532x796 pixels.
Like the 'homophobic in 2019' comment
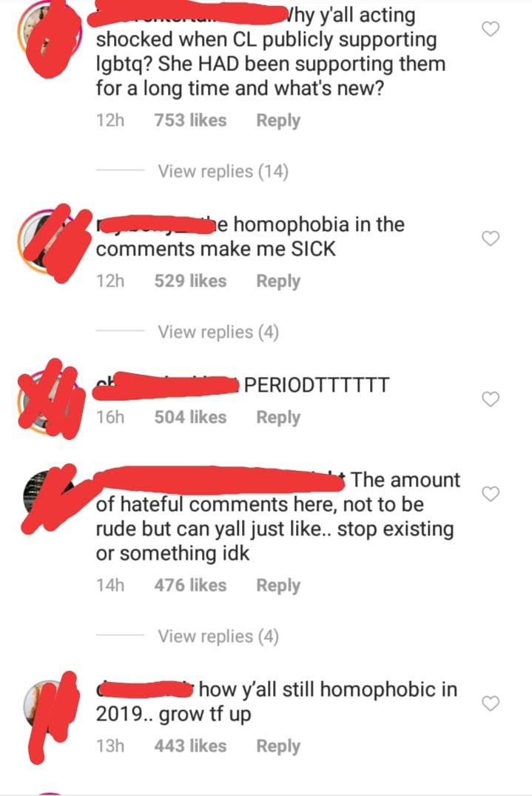pyautogui.click(x=491, y=703)
